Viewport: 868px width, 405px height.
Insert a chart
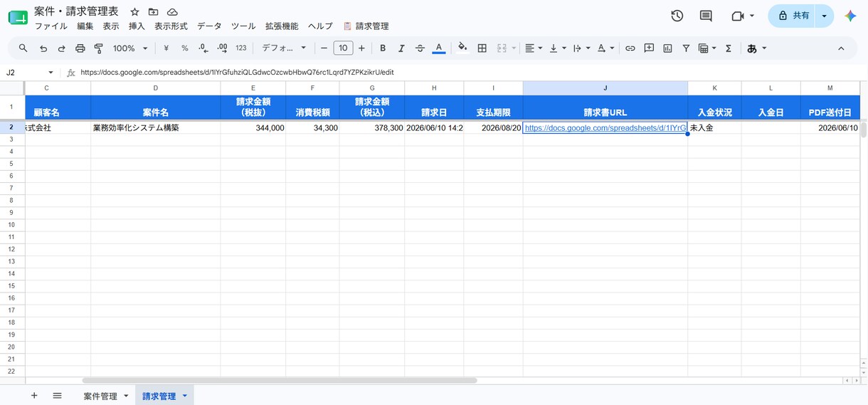click(x=667, y=48)
